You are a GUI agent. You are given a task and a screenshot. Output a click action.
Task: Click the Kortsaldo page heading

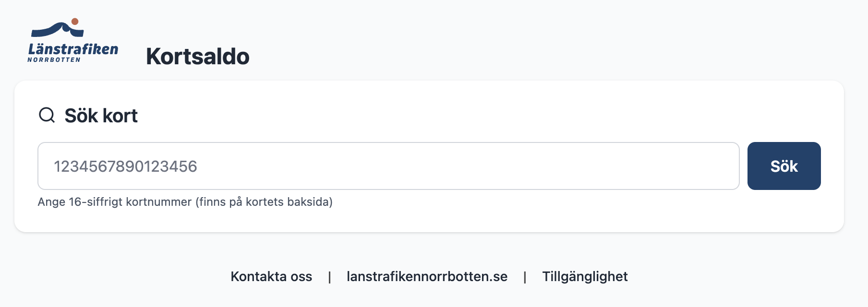(x=197, y=57)
